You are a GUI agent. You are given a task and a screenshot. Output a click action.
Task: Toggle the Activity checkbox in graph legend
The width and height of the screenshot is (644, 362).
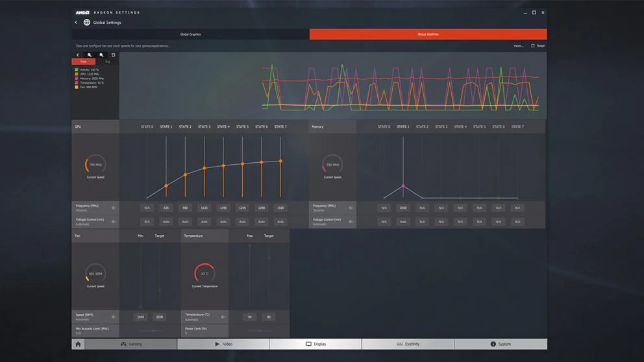pyautogui.click(x=77, y=69)
